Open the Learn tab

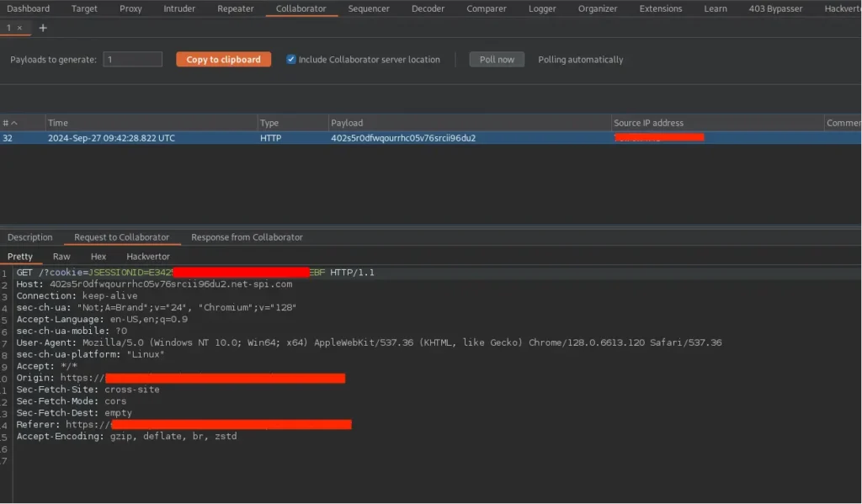coord(716,8)
